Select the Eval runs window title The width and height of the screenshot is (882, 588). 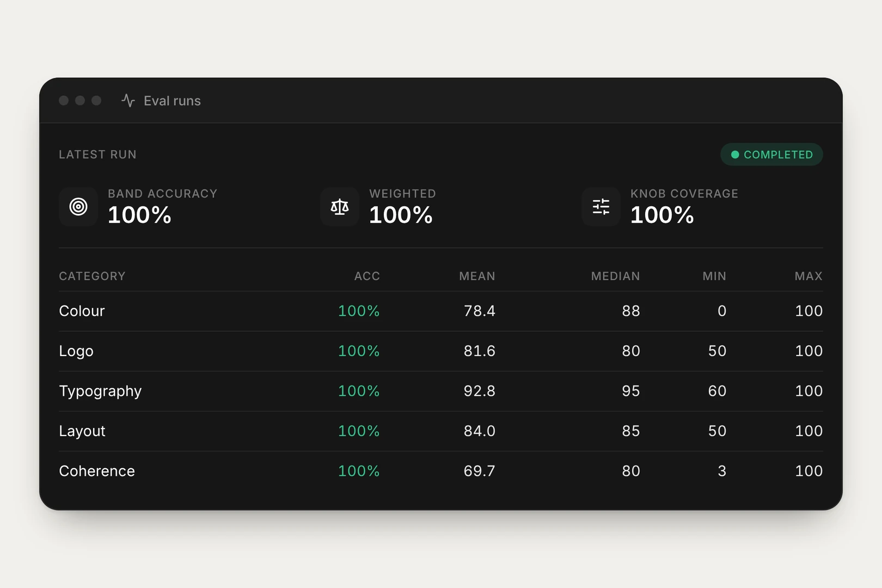point(172,101)
